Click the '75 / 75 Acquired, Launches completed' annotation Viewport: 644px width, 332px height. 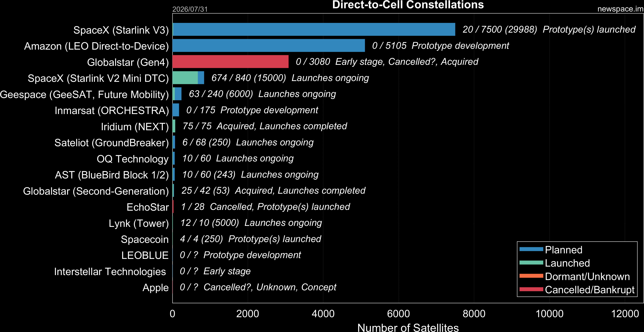(265, 126)
